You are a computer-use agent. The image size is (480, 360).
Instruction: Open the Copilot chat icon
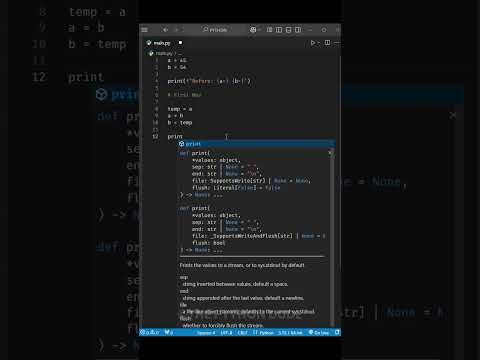[253, 30]
